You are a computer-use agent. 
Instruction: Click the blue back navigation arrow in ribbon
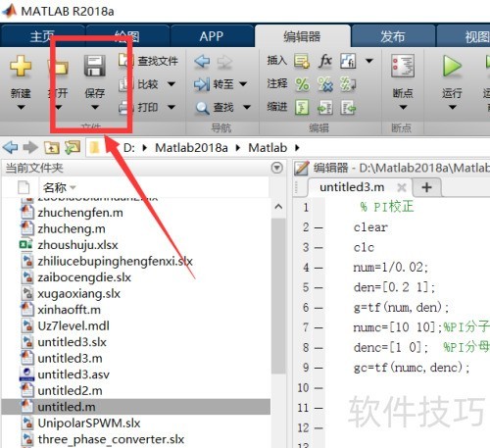202,61
